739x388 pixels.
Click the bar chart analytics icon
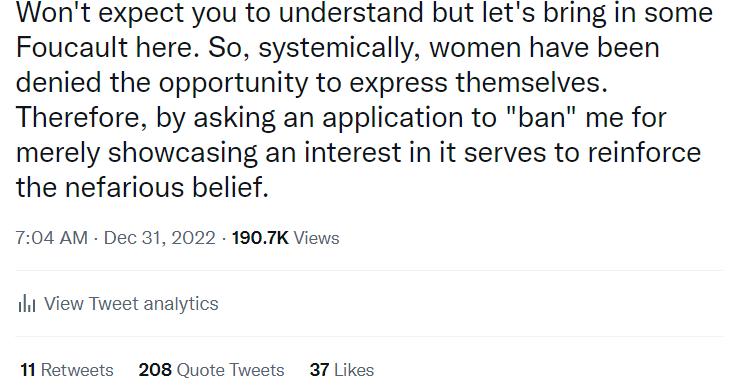(27, 304)
